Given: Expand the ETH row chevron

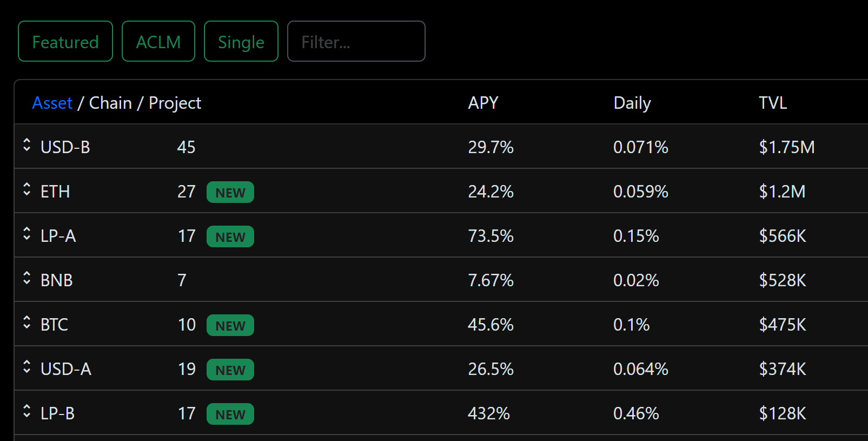Looking at the screenshot, I should (27, 189).
